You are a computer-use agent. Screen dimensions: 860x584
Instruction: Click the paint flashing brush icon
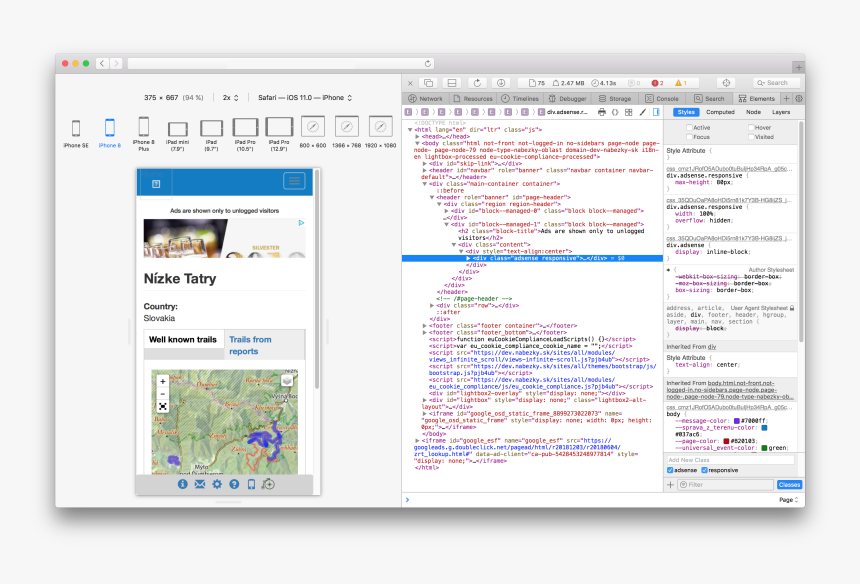coord(642,112)
